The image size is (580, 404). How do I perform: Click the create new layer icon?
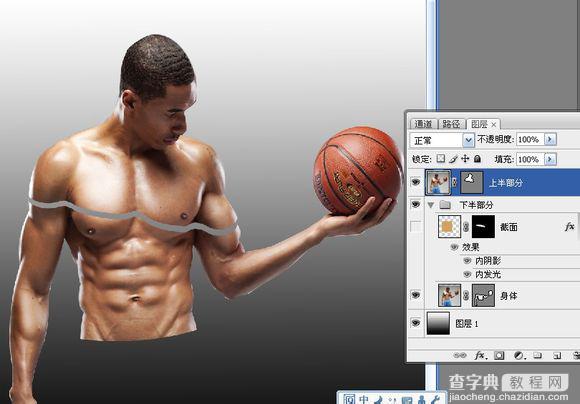point(557,356)
